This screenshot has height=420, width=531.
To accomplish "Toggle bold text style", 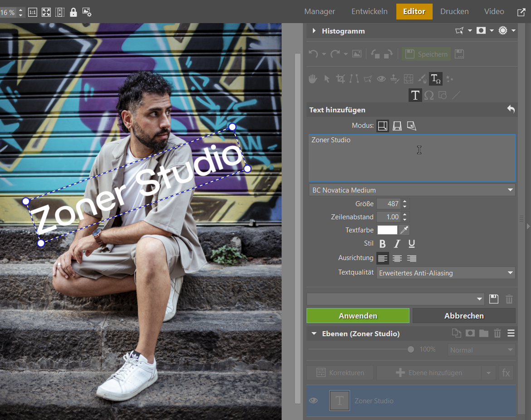I will 382,244.
